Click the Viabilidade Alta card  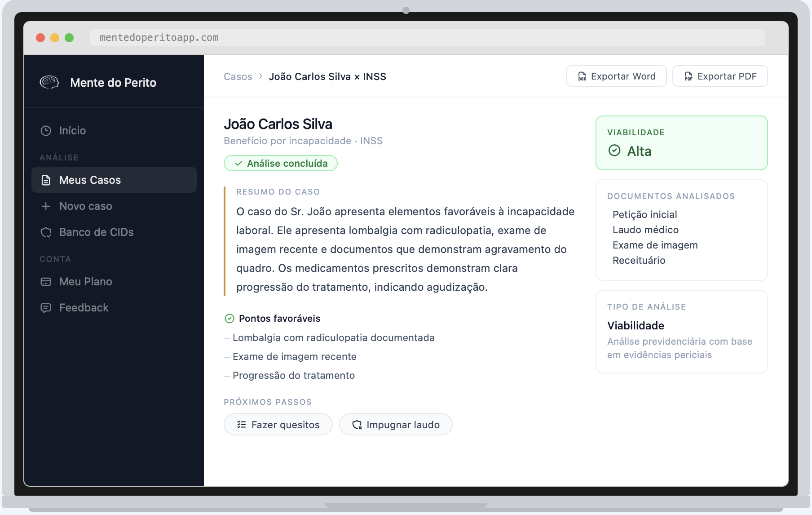tap(682, 143)
